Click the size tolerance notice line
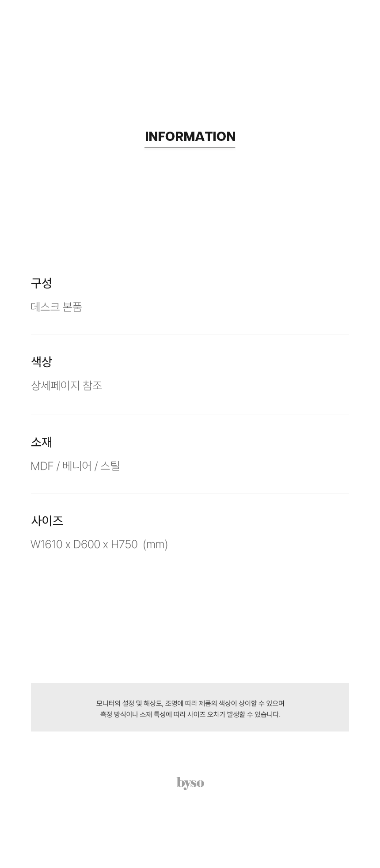The image size is (380, 868). point(190,714)
